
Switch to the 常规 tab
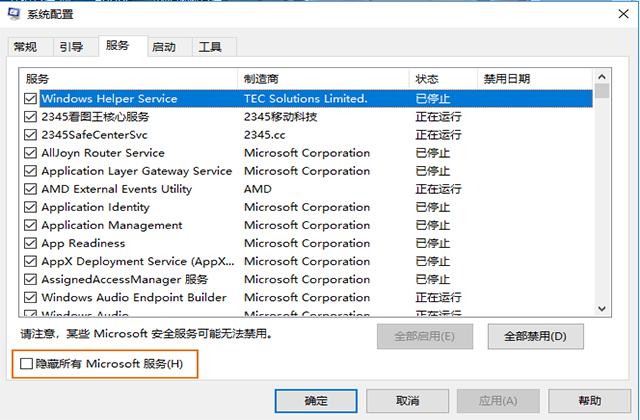[26, 47]
